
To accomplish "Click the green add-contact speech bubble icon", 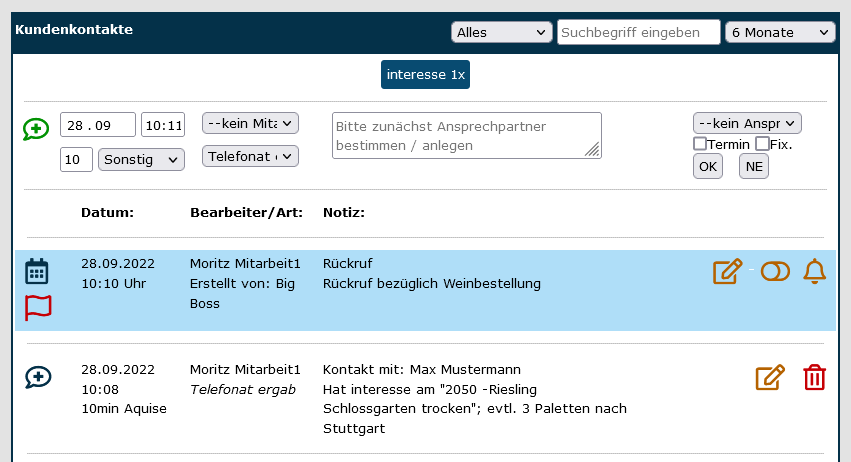I will click(x=36, y=129).
